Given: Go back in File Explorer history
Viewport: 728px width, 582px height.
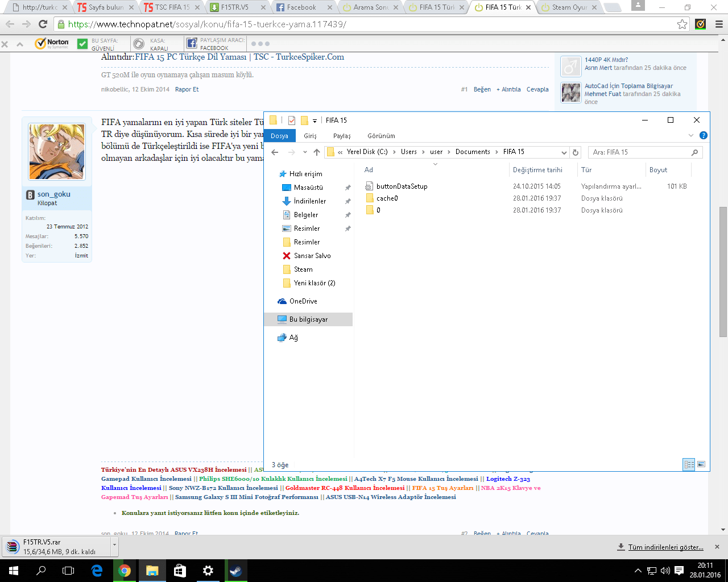Looking at the screenshot, I should pos(275,152).
